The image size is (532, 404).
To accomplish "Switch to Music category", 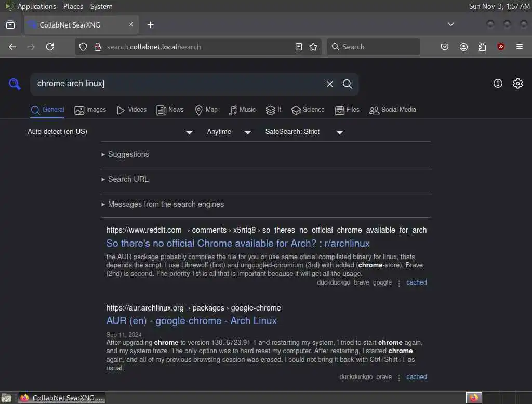I will click(x=242, y=110).
